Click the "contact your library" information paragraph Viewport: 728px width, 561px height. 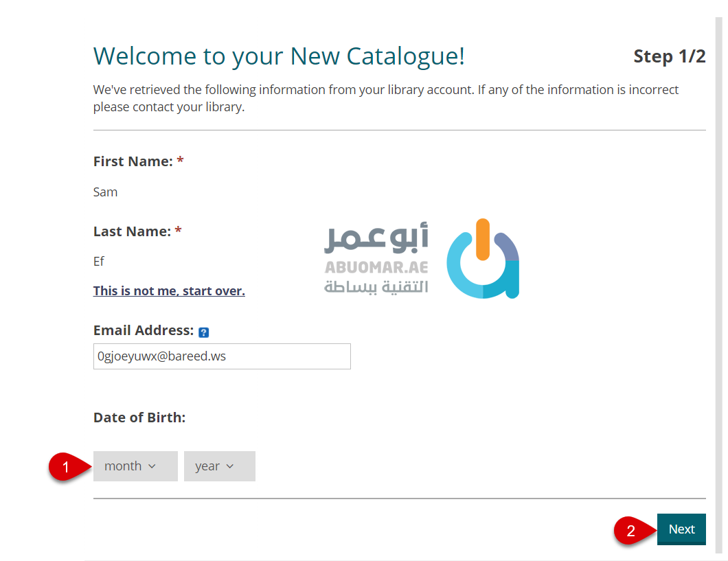pos(385,98)
